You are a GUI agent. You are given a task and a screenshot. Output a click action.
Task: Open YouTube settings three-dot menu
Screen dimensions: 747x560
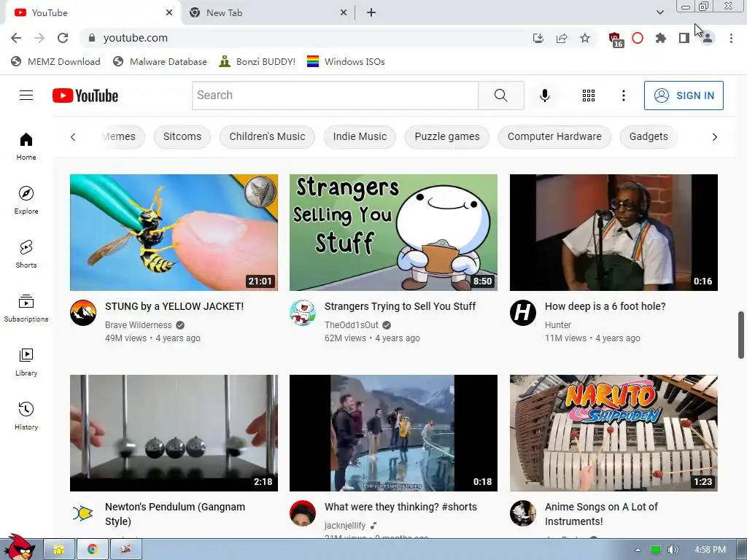[623, 96]
